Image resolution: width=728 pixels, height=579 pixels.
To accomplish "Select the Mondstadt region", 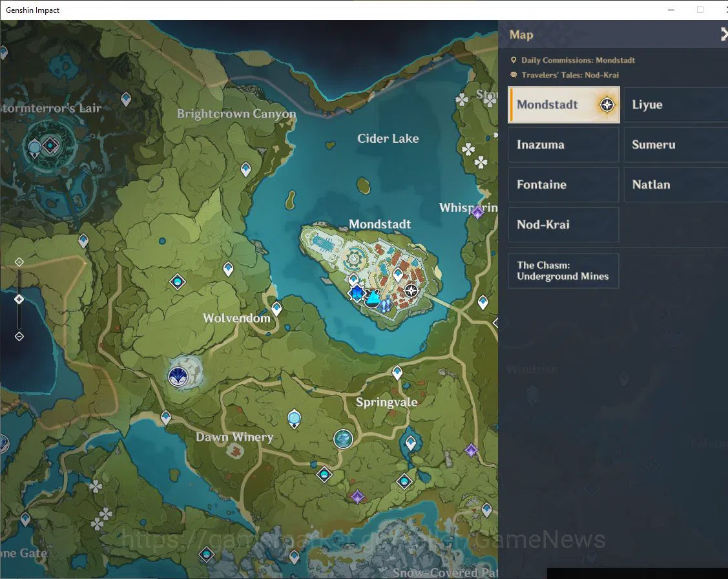I will click(564, 105).
